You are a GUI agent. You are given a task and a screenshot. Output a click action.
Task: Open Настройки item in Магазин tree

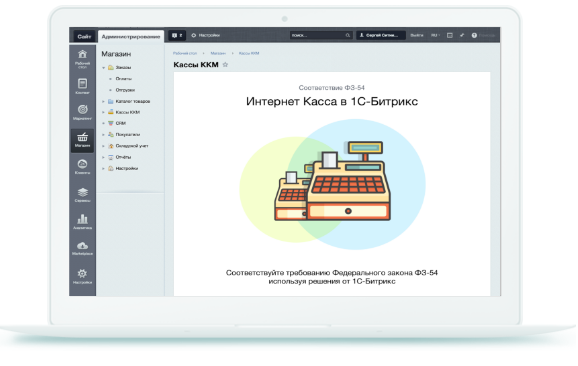pos(126,168)
